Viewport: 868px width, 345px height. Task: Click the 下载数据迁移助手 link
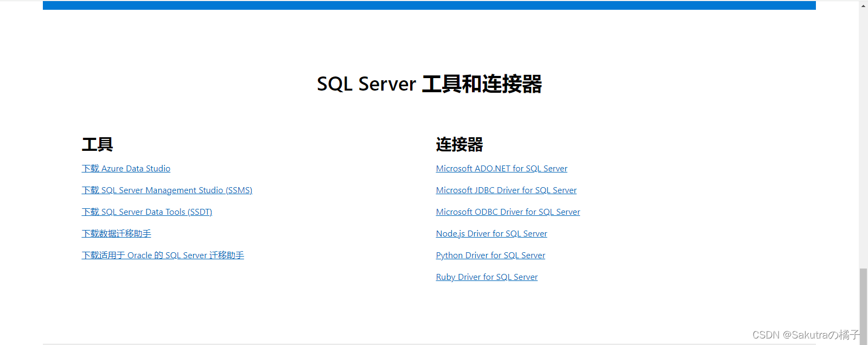[117, 234]
